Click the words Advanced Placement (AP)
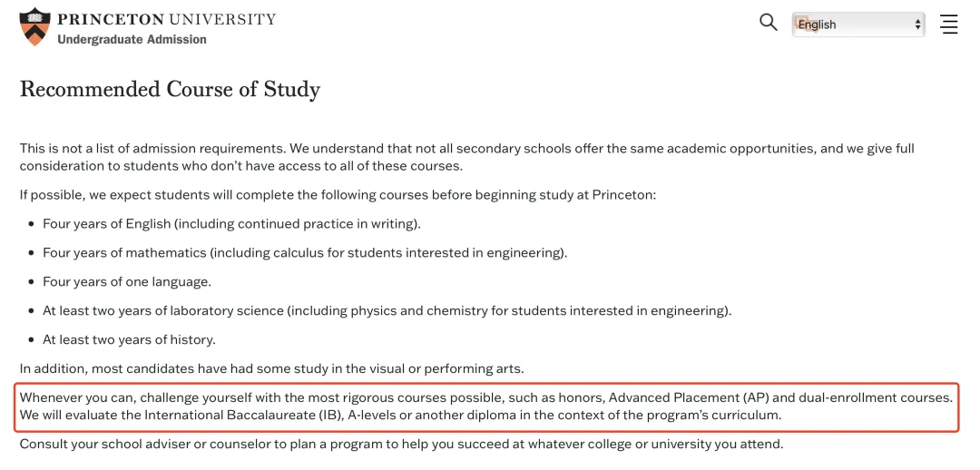 click(x=689, y=397)
